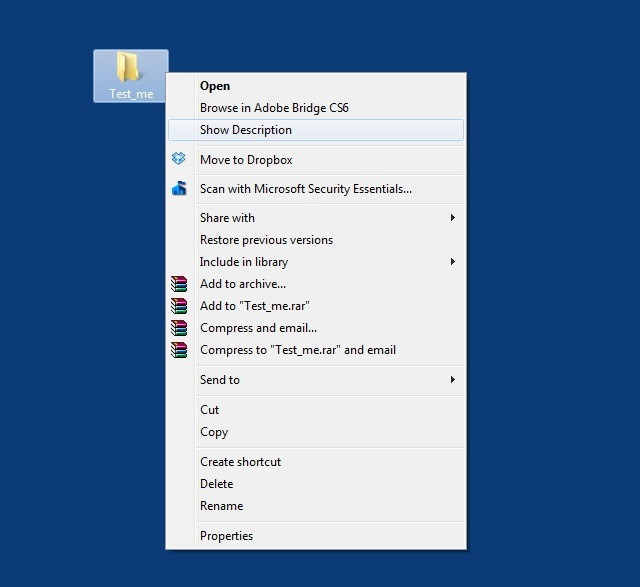Choose Compress to "Test_me.rar" and email
The height and width of the screenshot is (587, 640).
[x=316, y=350]
